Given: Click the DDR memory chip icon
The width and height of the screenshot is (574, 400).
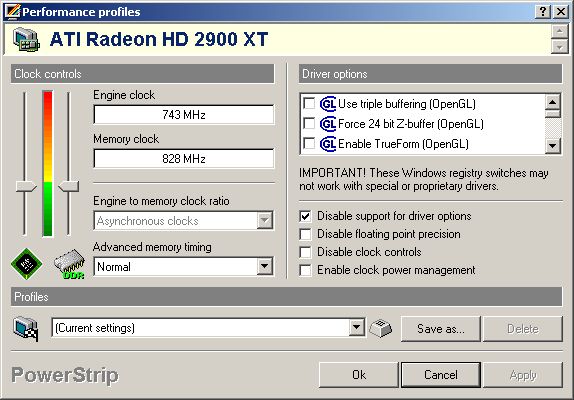Looking at the screenshot, I should [70, 264].
